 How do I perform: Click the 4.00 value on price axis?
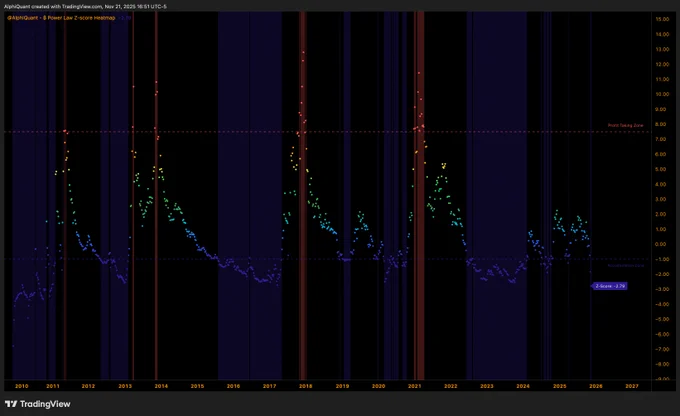coord(662,184)
